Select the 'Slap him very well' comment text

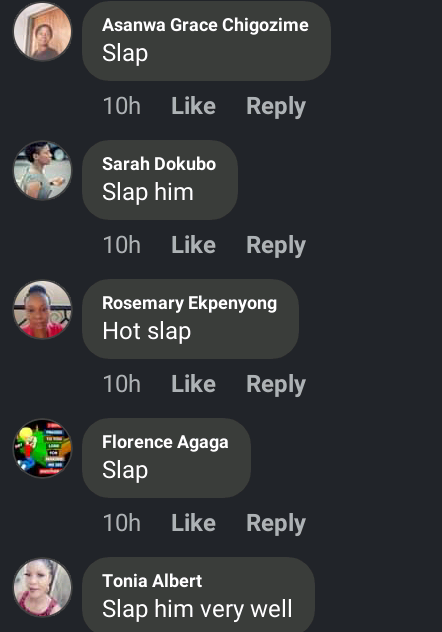point(197,609)
